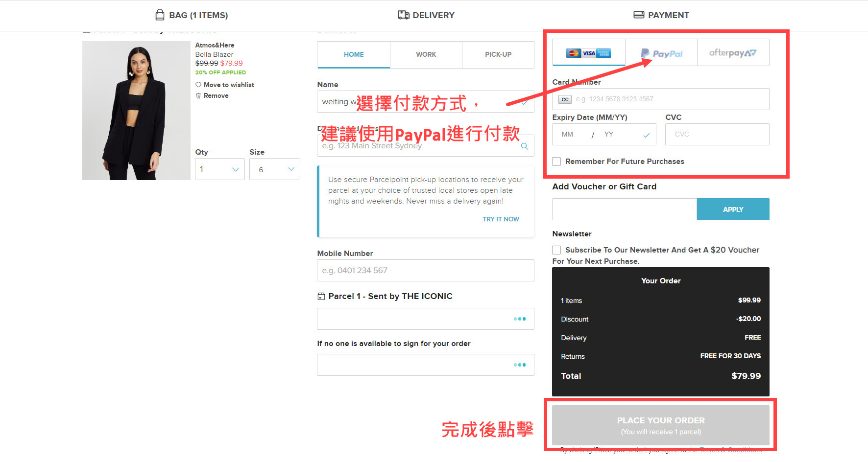Click the Mobile Number input field
The image size is (868, 462).
click(x=425, y=271)
